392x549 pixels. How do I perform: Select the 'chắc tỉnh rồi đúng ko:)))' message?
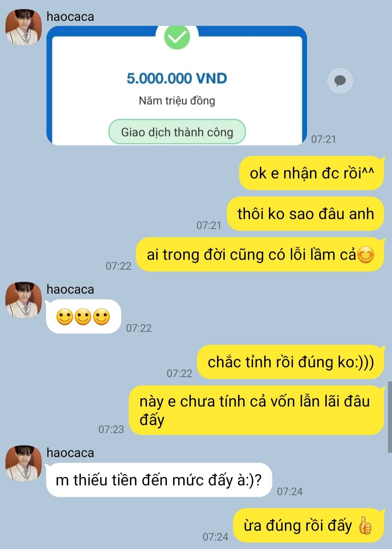(290, 362)
